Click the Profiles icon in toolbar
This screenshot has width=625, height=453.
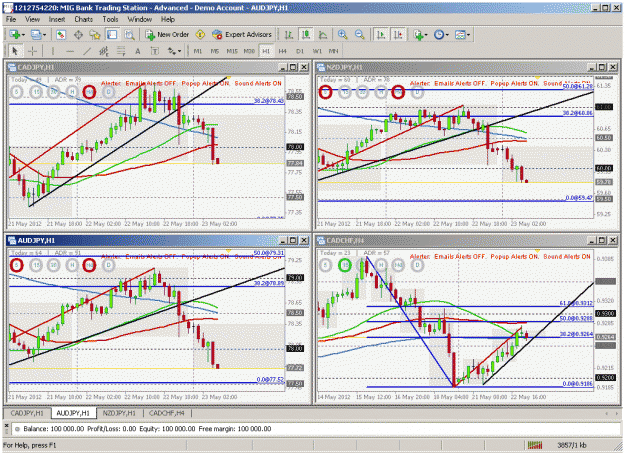tap(35, 35)
